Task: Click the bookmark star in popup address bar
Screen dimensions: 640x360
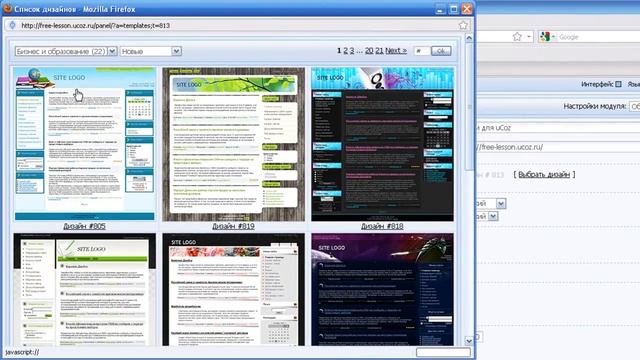Action: tap(463, 25)
